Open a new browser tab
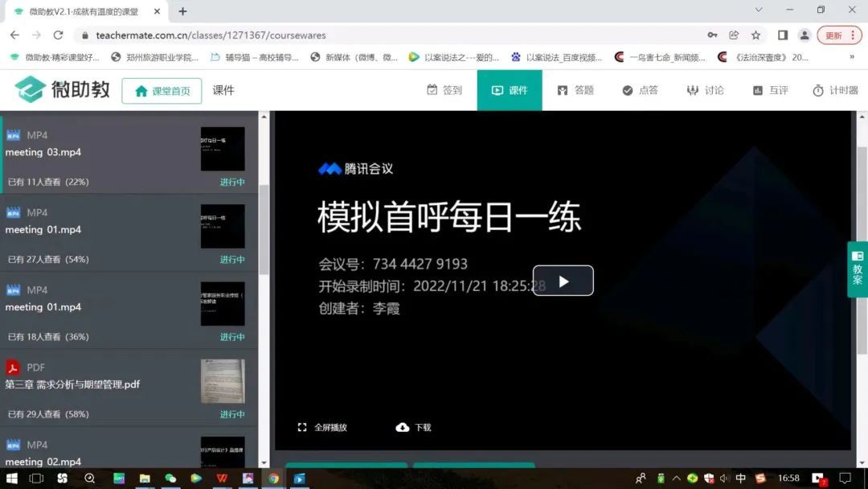The height and width of the screenshot is (489, 868). [182, 11]
